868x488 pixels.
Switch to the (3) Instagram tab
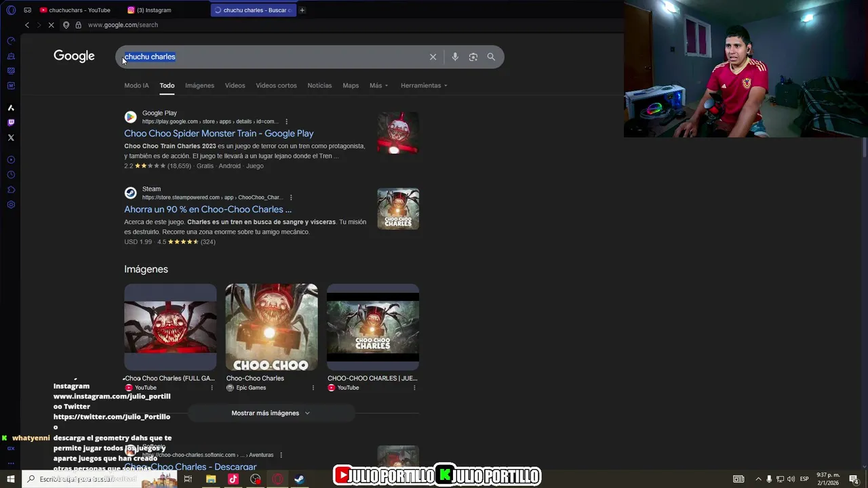coord(149,10)
